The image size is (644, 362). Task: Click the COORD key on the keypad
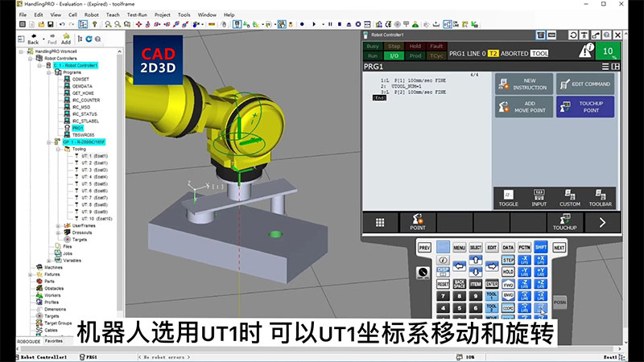point(508,308)
